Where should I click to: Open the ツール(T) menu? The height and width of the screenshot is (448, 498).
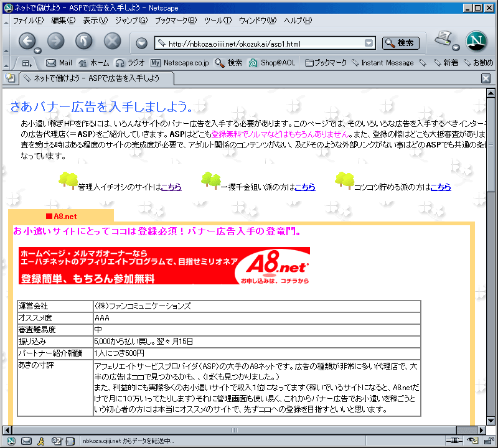(218, 21)
